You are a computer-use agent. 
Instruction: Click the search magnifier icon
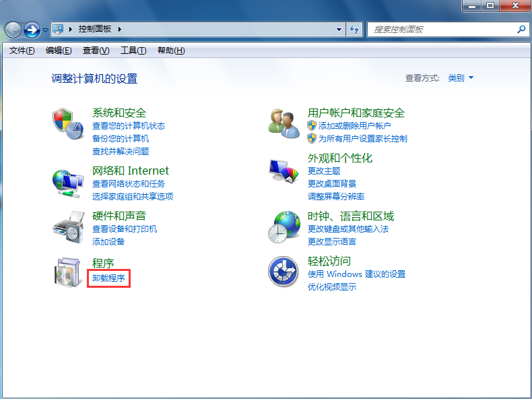click(x=521, y=30)
